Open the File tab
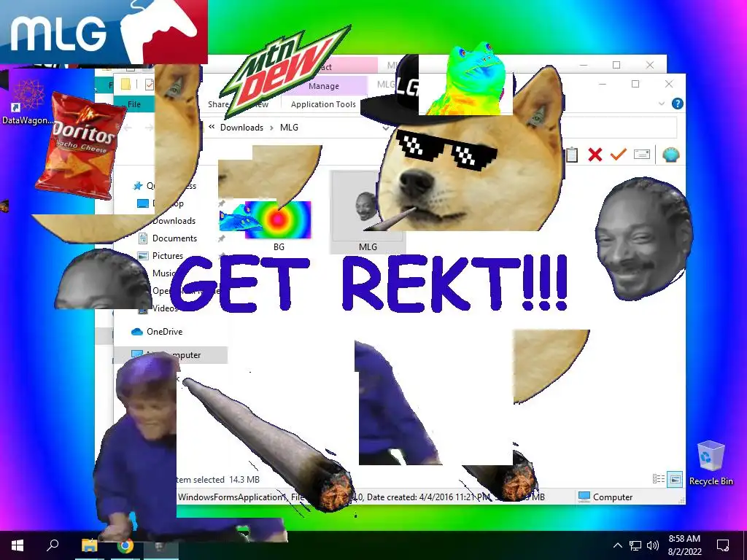 [x=134, y=104]
